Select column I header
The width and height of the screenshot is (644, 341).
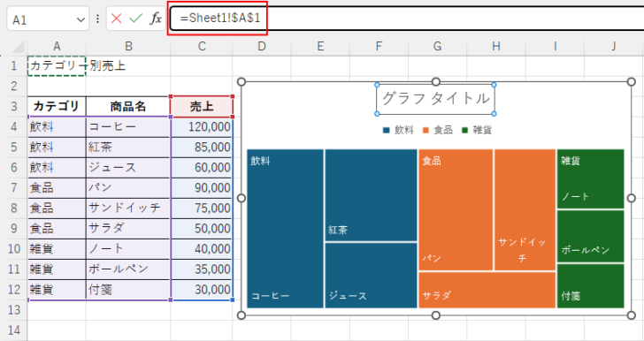pyautogui.click(x=555, y=46)
